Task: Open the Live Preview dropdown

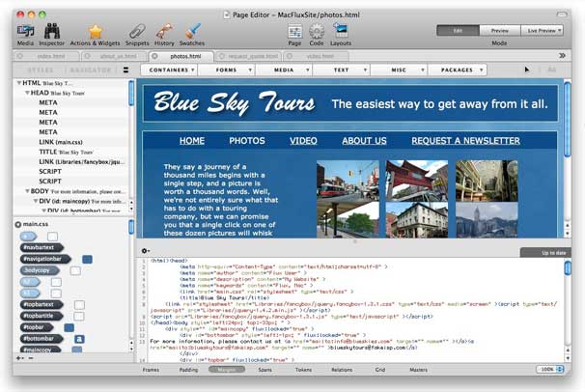Action: pyautogui.click(x=543, y=31)
